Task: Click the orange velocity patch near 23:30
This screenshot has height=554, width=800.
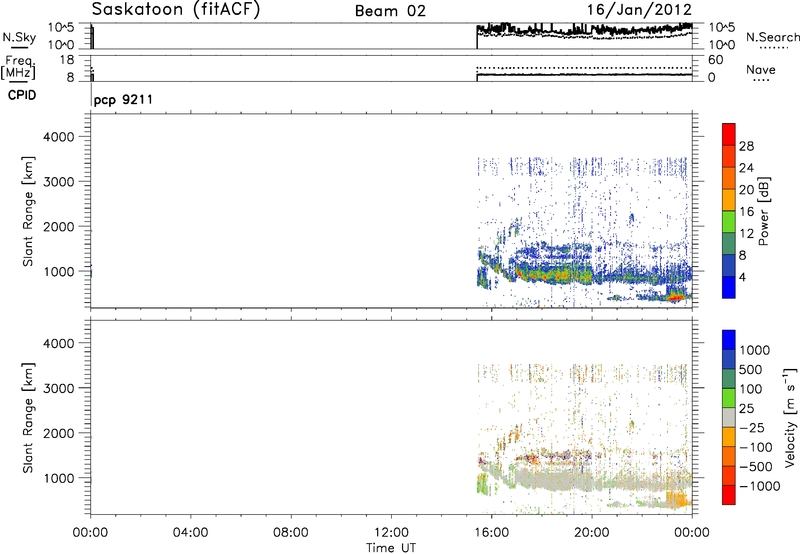Action: pos(679,497)
